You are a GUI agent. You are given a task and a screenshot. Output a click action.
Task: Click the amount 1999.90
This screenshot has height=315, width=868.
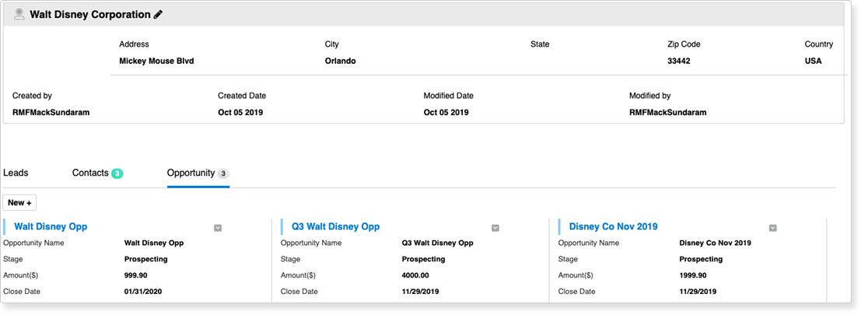pos(693,275)
